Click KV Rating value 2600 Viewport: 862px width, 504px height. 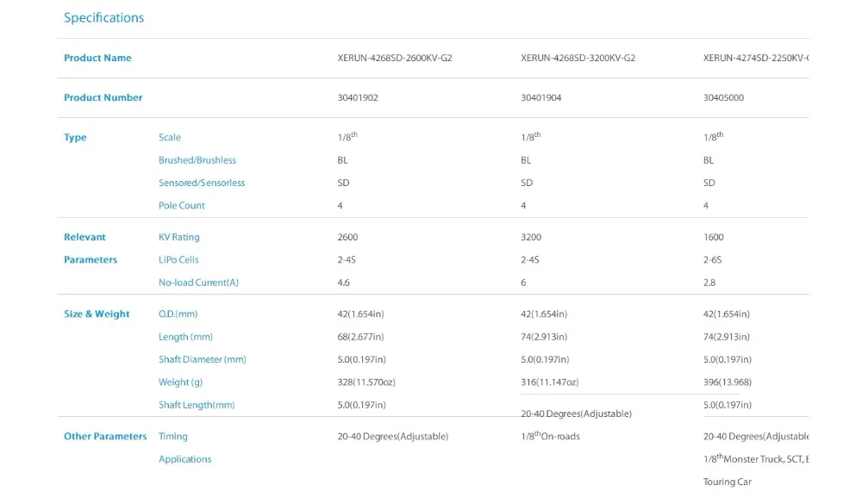coord(347,237)
